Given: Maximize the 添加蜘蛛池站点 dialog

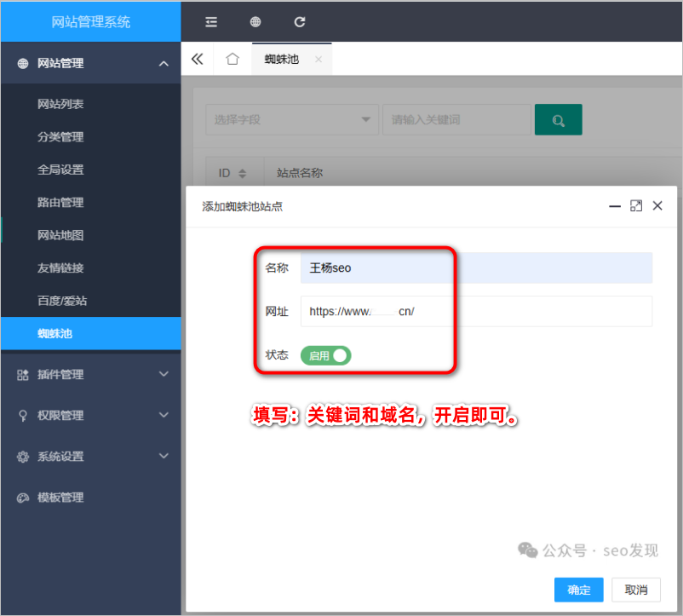Looking at the screenshot, I should 636,205.
